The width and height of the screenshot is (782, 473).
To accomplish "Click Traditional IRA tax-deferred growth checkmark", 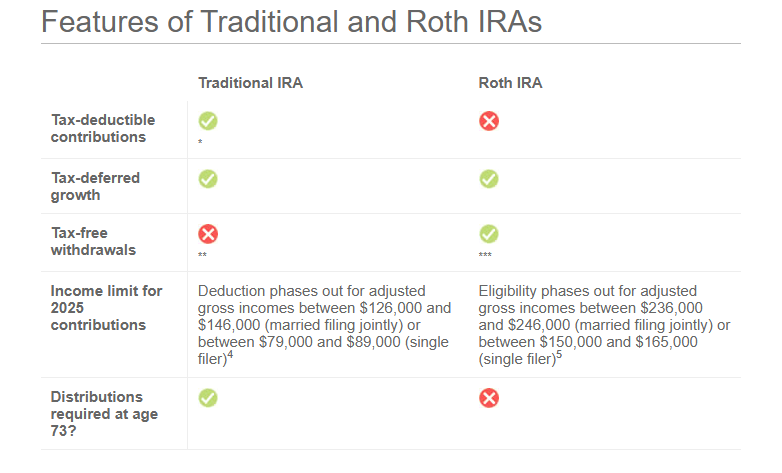I will point(208,179).
